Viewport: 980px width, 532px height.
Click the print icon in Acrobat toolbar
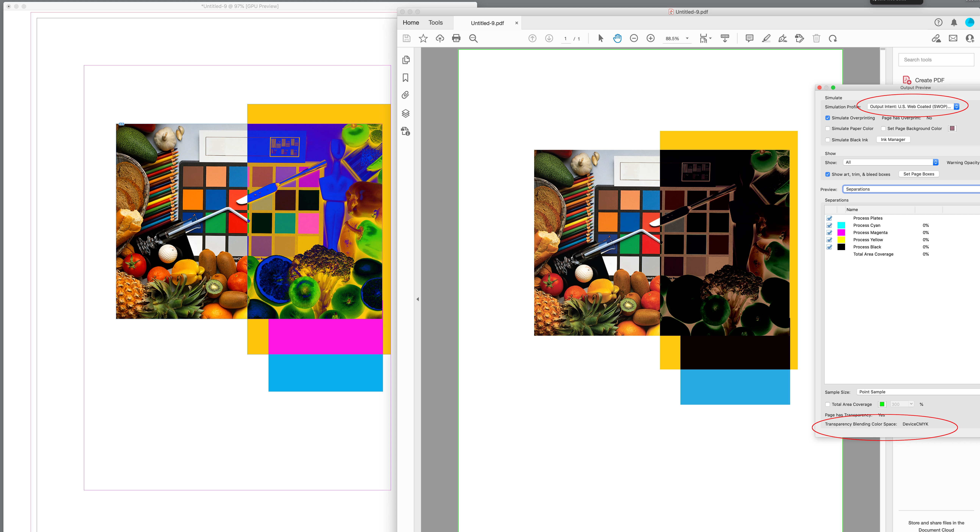click(456, 38)
